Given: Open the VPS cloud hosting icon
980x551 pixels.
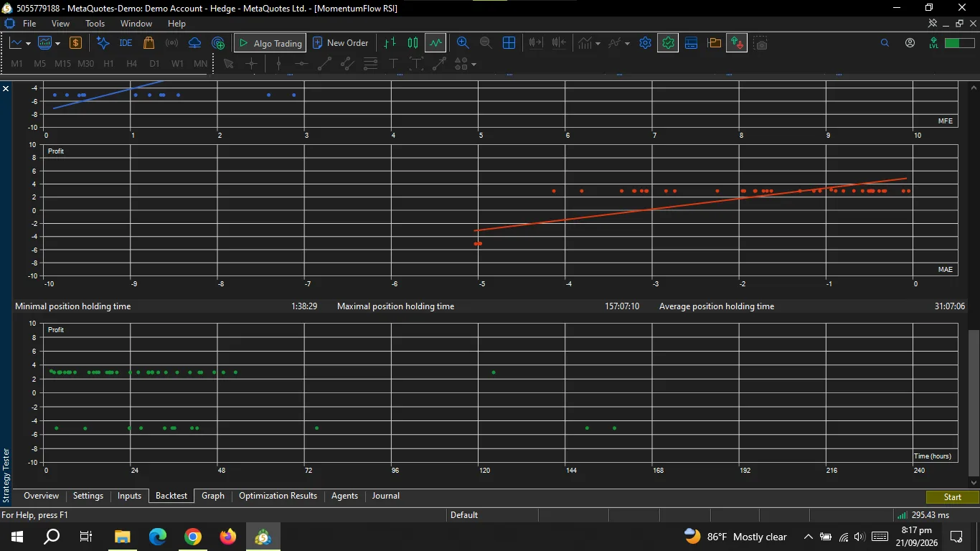Looking at the screenshot, I should pos(194,43).
